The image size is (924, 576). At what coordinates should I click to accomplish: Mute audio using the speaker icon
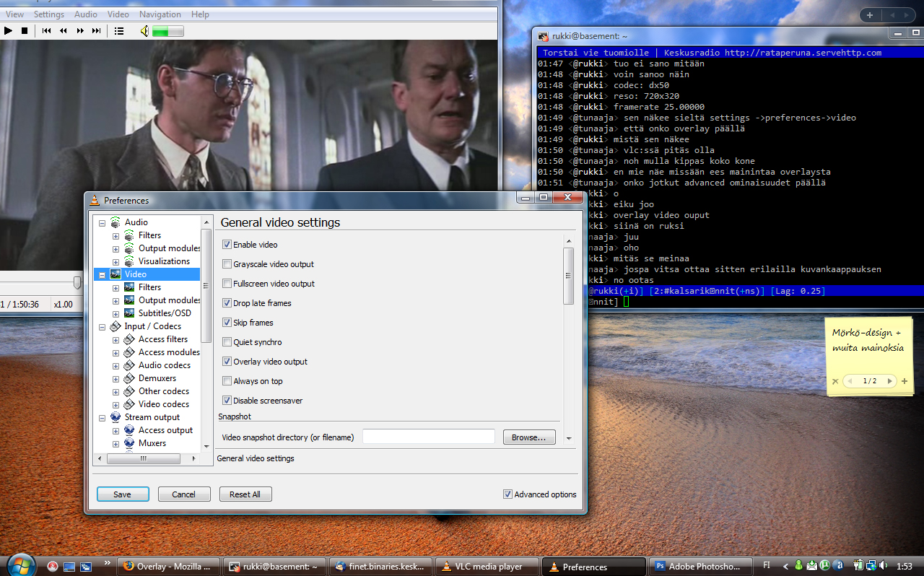coord(144,31)
